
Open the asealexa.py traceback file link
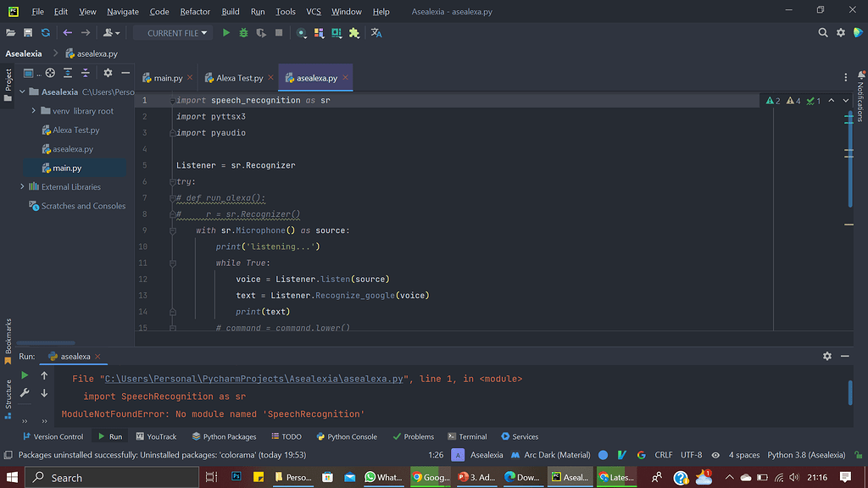(253, 379)
